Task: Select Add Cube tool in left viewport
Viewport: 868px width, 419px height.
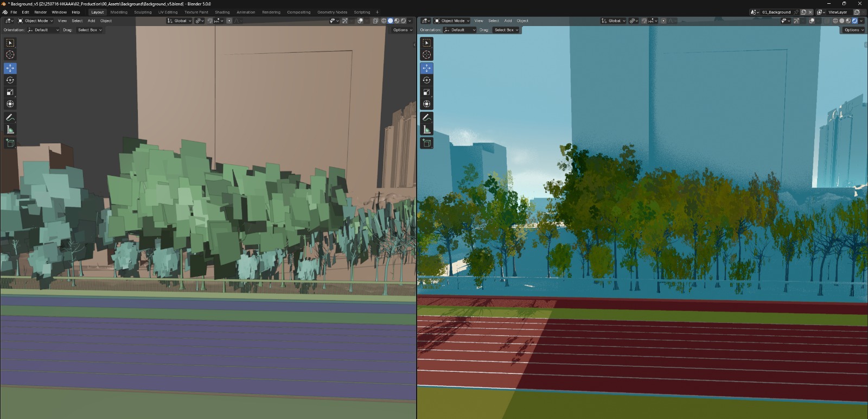Action: coord(10,143)
